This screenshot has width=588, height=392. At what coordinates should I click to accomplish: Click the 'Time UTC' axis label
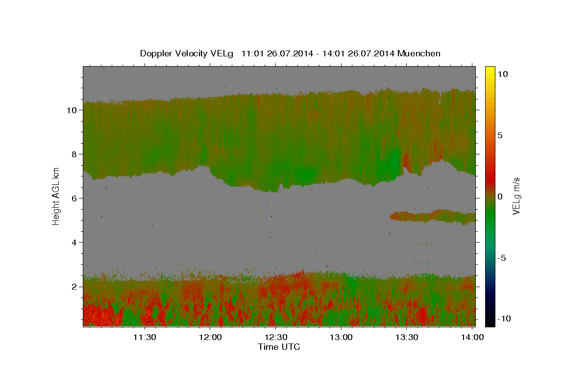click(x=279, y=347)
